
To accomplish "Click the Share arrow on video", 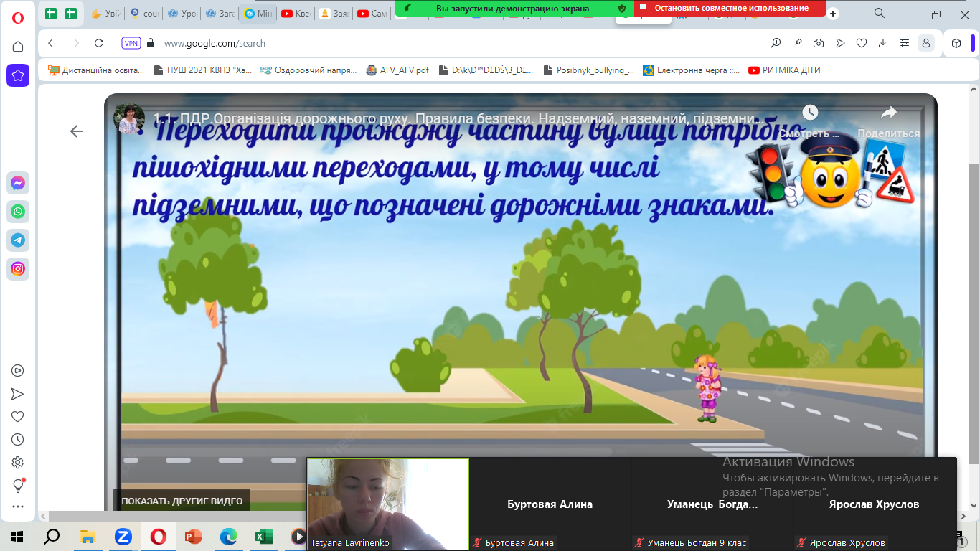I will [889, 113].
